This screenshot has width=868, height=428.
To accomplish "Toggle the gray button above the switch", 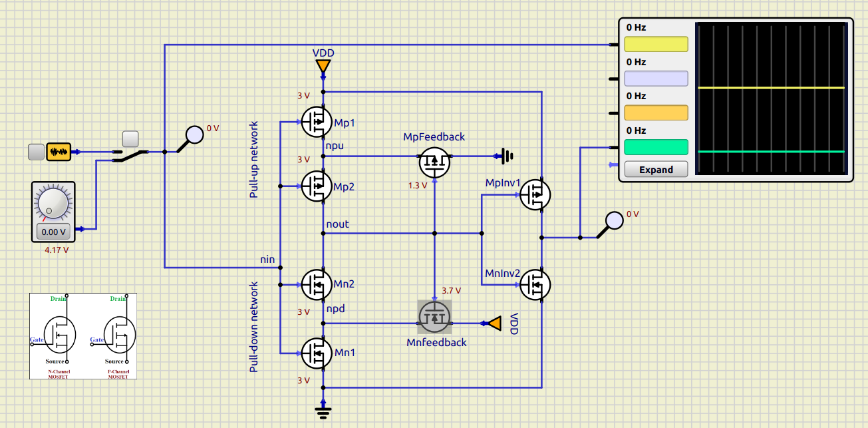I will click(x=130, y=138).
